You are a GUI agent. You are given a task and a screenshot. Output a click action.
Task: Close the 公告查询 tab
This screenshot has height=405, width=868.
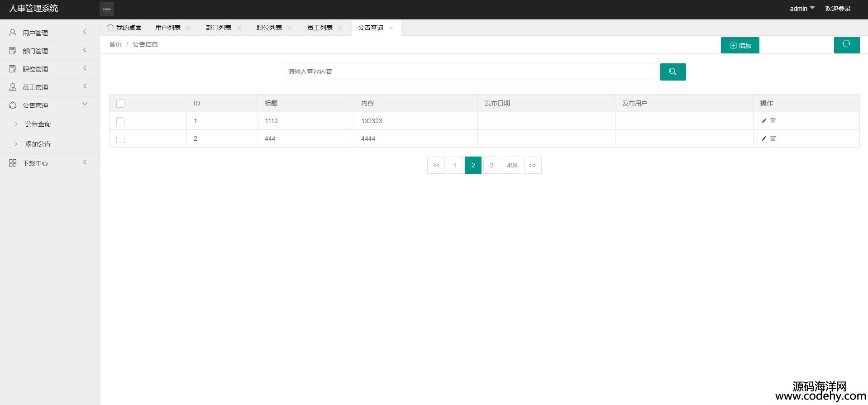coord(391,28)
